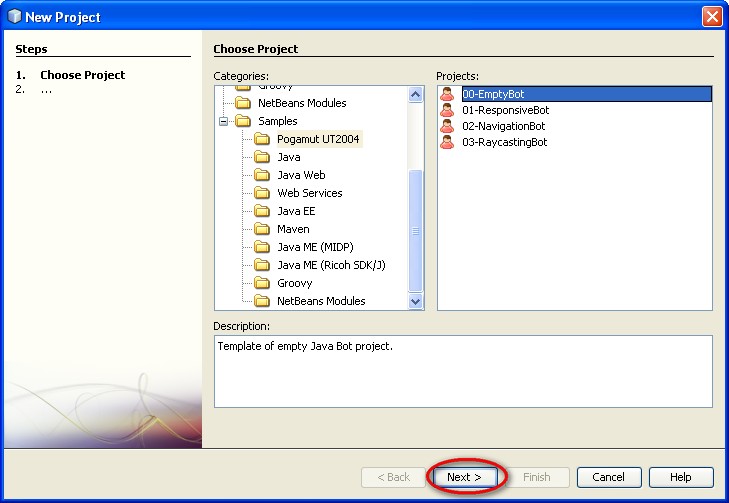Click the New Project title bar cube icon
Viewport: 729px width, 503px height.
(x=14, y=16)
